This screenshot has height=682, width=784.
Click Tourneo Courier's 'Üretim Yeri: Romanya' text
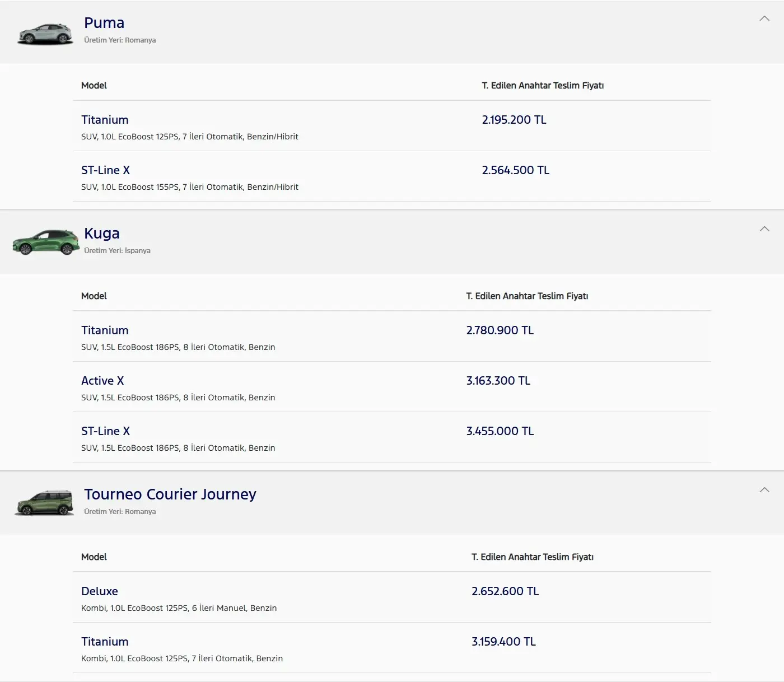[120, 512]
